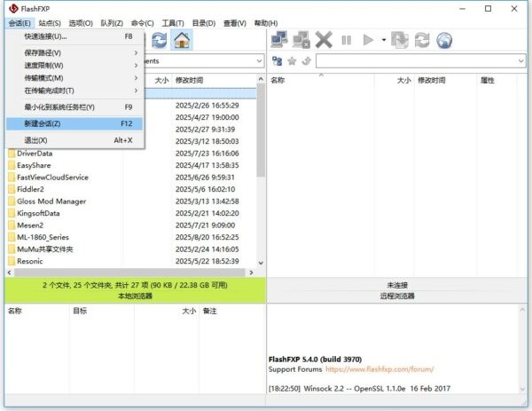Choose 最小化到系统任务栏(Y) entry
Image resolution: width=532 pixels, height=411 pixels.
[74, 107]
